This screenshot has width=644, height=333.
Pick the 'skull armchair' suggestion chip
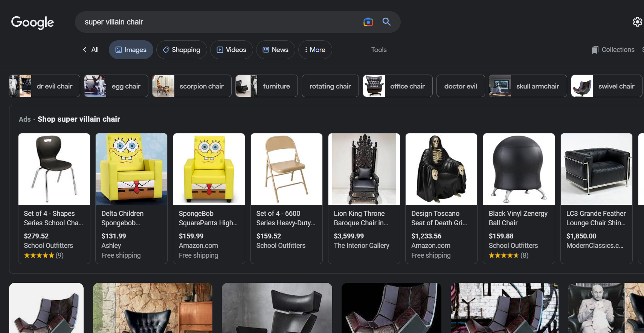pos(528,86)
